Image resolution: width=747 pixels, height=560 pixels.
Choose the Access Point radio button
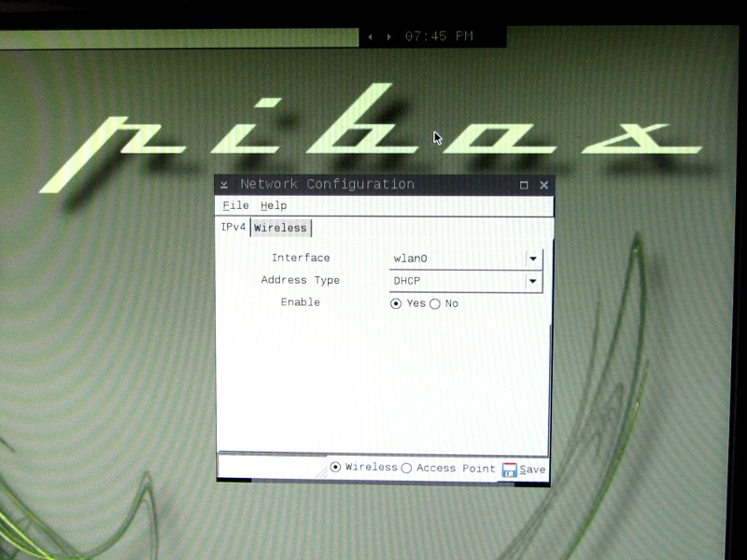point(406,469)
